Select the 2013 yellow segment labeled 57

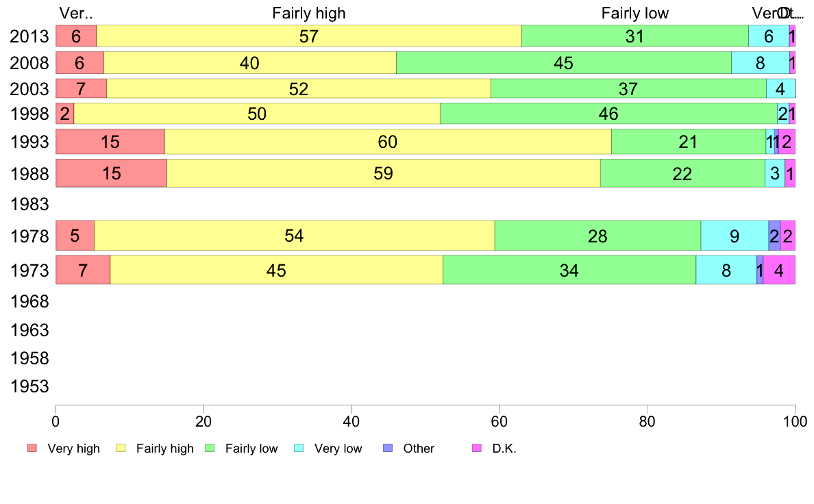(x=309, y=36)
